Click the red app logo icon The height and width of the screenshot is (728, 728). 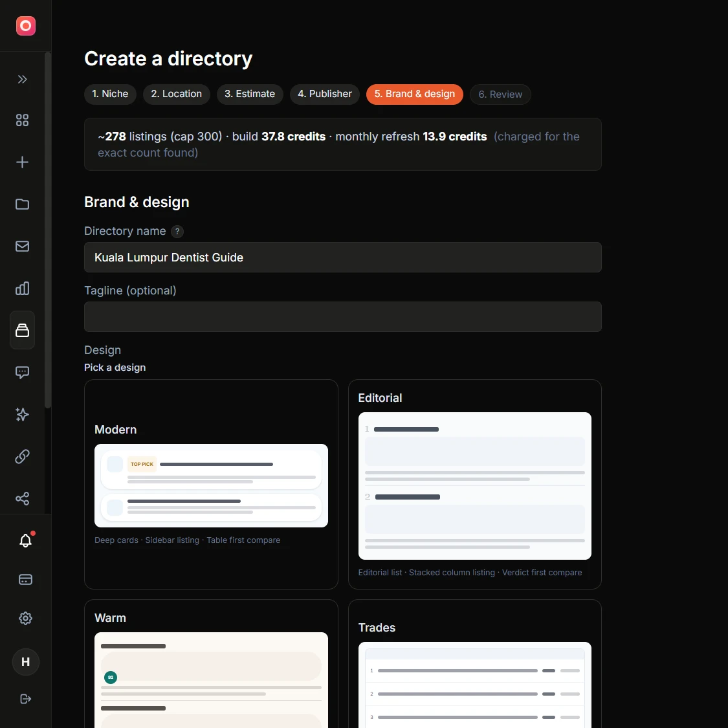point(25,25)
